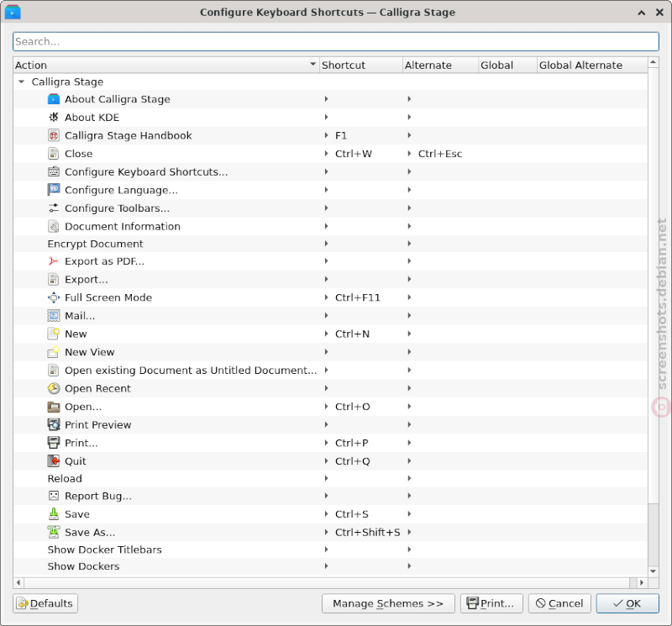Screen dimensions: 672x626
Task: Sort by the Shortcut column header
Action: [361, 66]
